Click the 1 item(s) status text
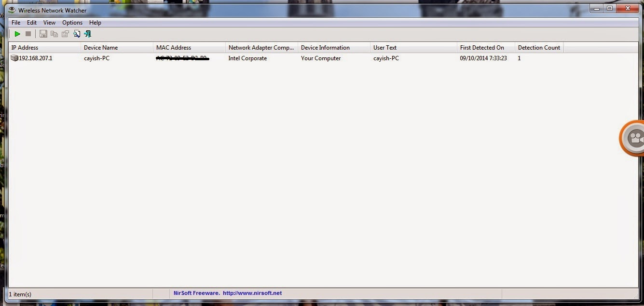Image resolution: width=644 pixels, height=306 pixels. coord(20,294)
